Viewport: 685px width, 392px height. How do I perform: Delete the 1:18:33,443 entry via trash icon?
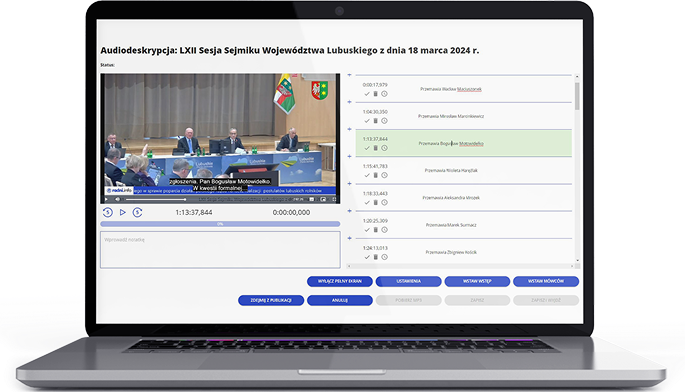click(x=375, y=203)
